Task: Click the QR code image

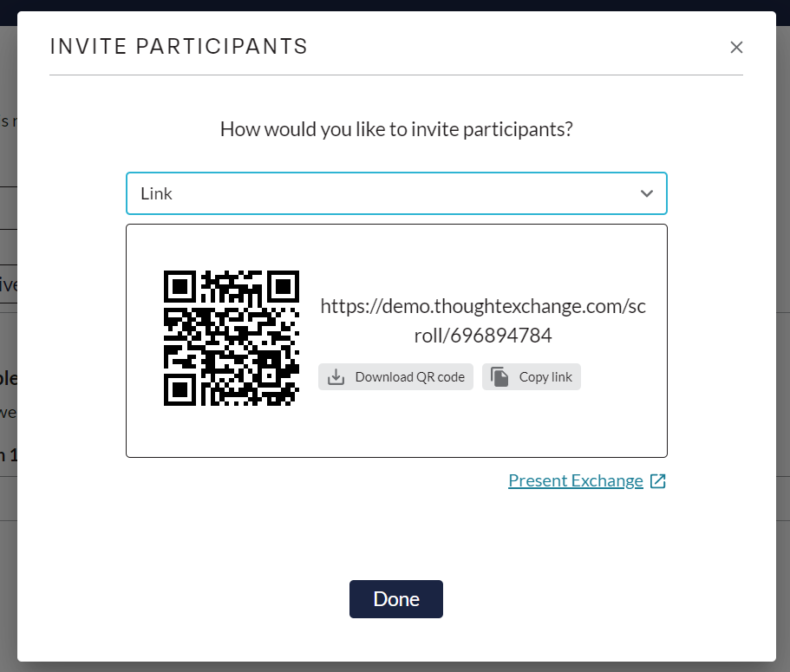Action: [x=232, y=338]
